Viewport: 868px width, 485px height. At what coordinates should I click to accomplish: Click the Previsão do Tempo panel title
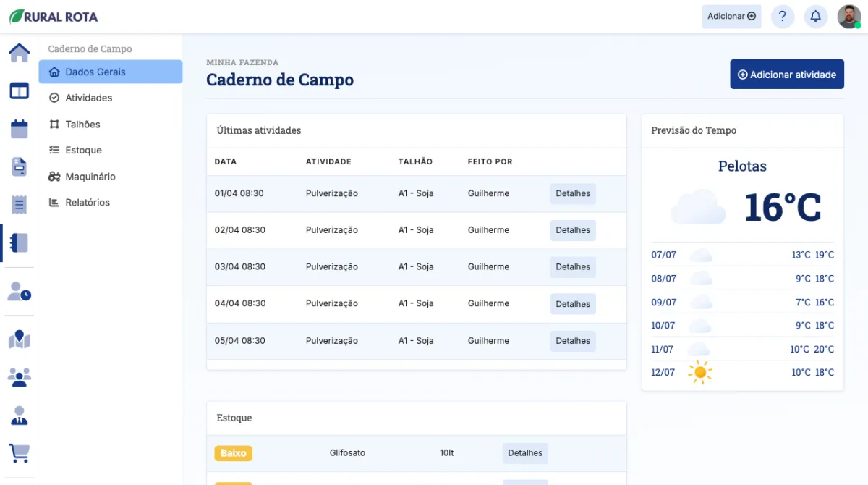[x=694, y=130]
